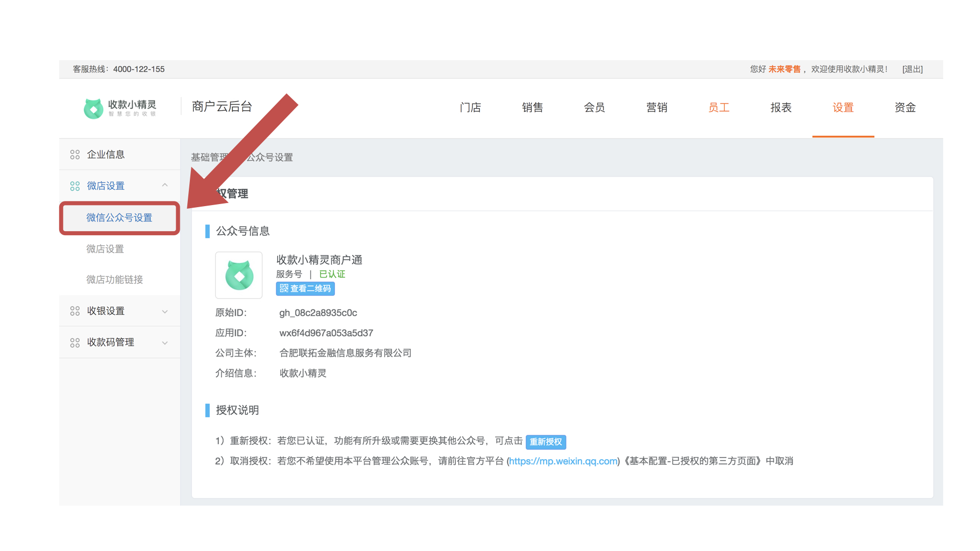Image resolution: width=980 pixels, height=551 pixels.
Task: Click the company name 合肥联拓金融信息服务有限公司
Action: [346, 353]
